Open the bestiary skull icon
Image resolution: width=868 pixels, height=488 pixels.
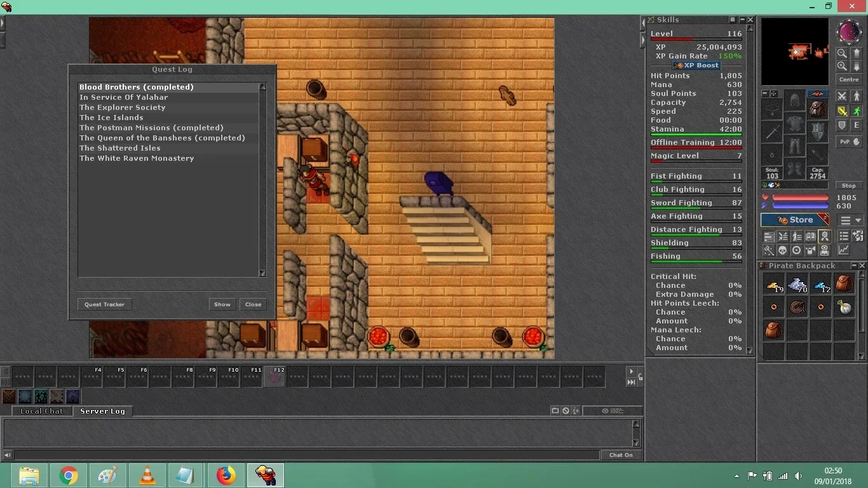point(782,250)
